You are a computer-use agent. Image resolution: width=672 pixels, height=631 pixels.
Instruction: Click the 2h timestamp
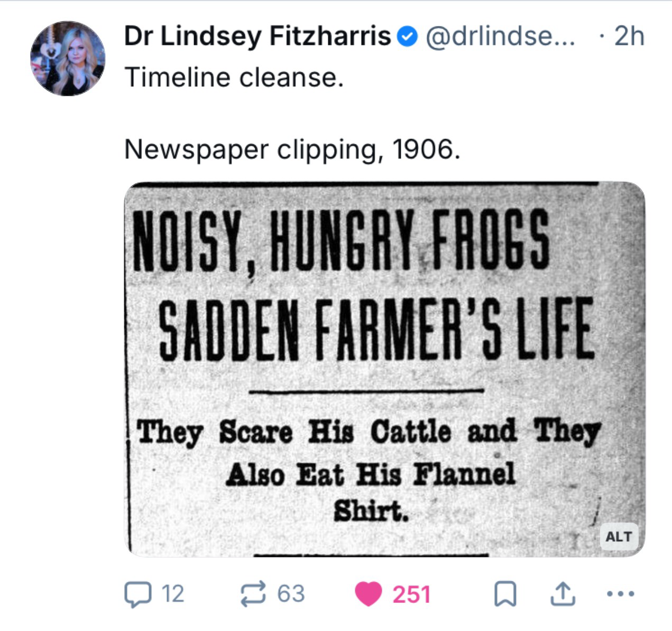(629, 36)
